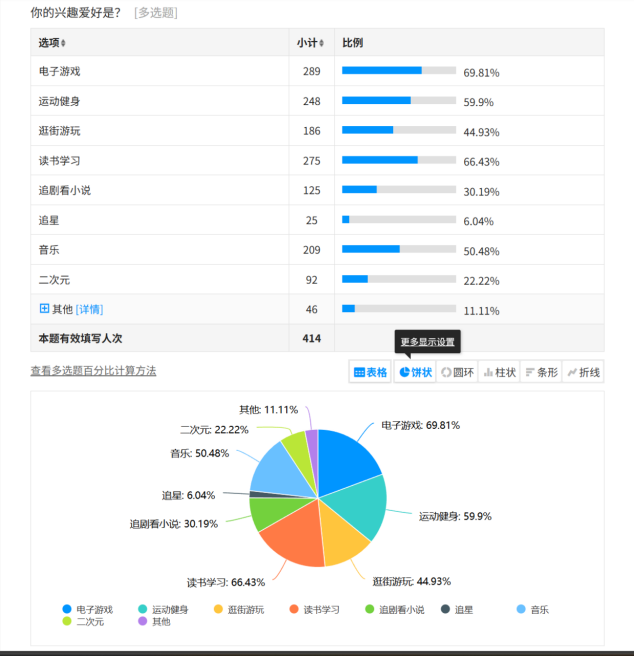
Task: Open 查看多选题百分比计算方法 link
Action: click(93, 371)
